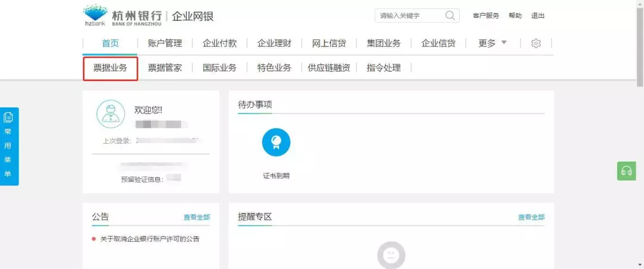The width and height of the screenshot is (644, 269).
Task: Open settings via the gear icon
Action: [535, 43]
